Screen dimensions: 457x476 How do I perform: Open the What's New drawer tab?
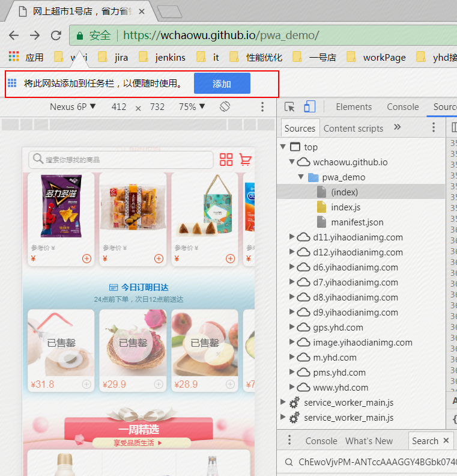[x=369, y=441]
